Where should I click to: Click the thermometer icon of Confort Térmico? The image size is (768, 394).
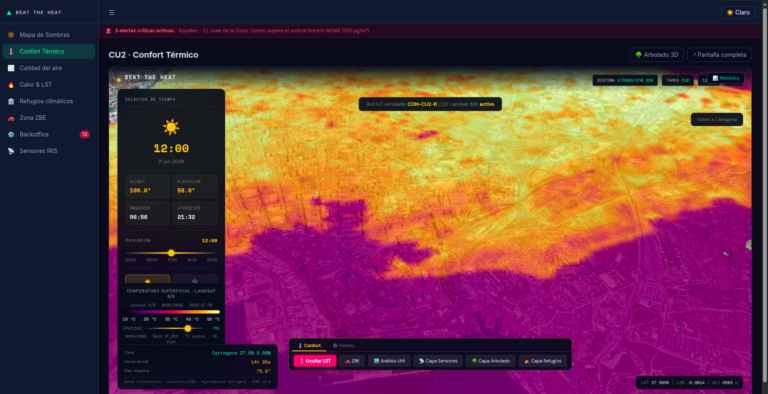click(x=11, y=51)
